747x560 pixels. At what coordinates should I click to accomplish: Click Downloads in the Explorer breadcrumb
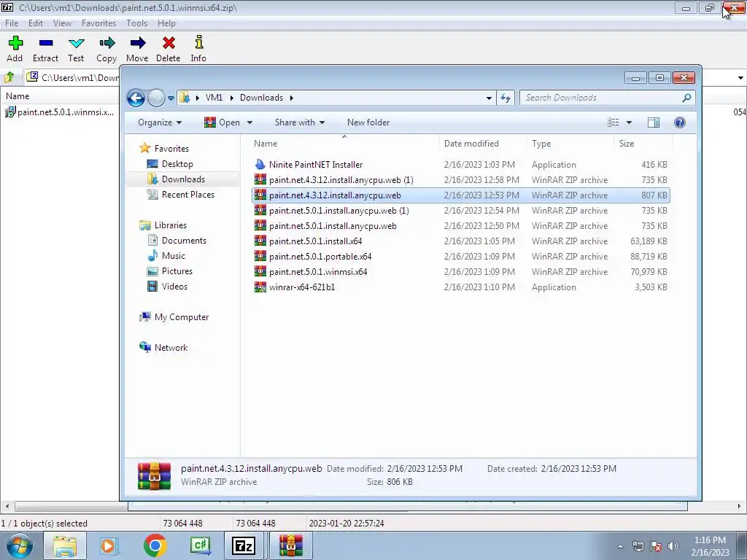coord(262,98)
